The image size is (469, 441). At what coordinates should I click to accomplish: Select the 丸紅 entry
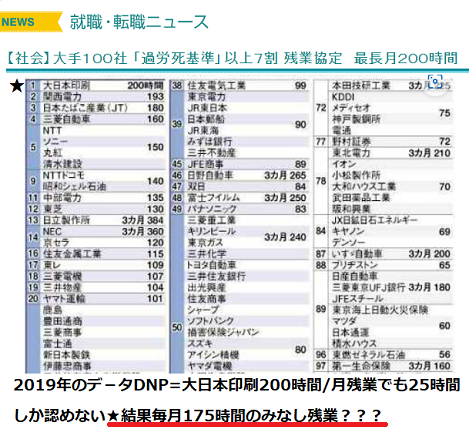tap(53, 153)
